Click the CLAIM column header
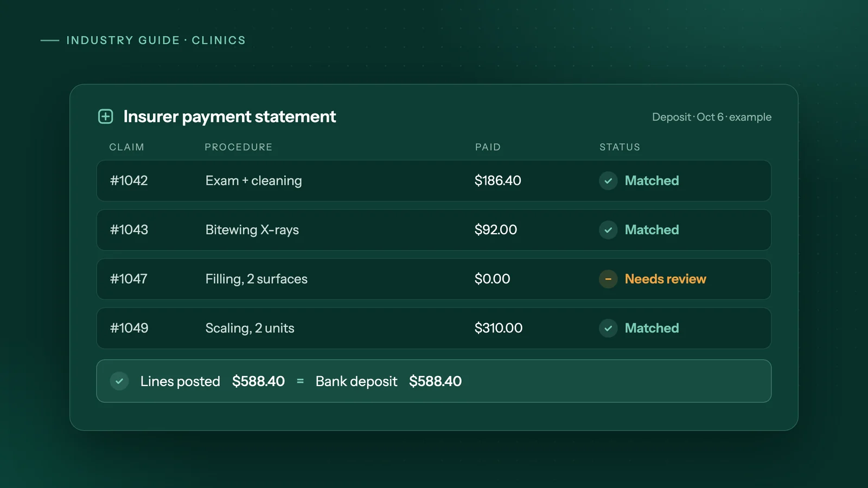This screenshot has height=488, width=868. pos(126,147)
